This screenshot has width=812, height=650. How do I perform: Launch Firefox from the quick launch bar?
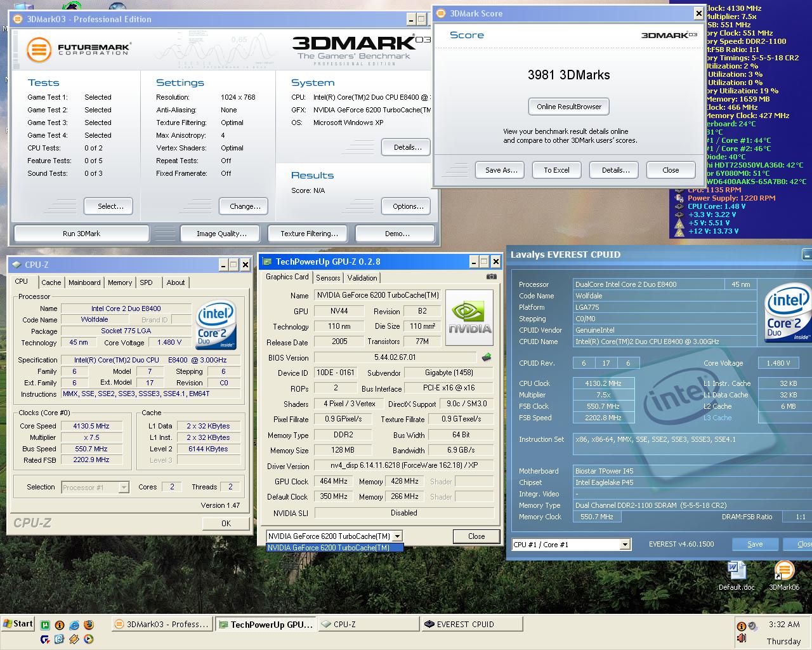coord(89,625)
